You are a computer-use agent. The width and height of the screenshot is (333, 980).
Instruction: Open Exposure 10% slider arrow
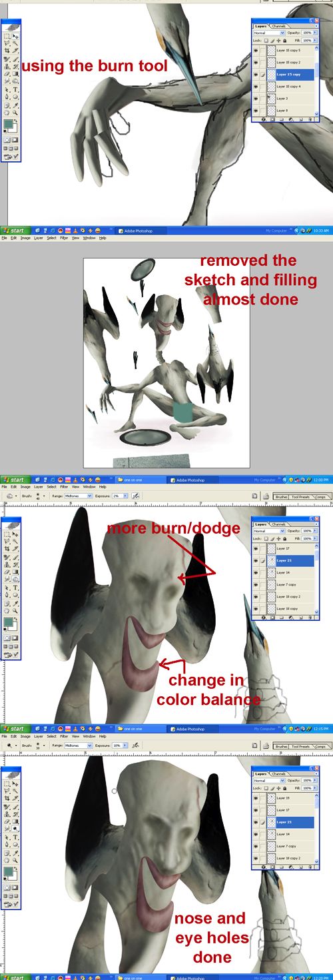pyautogui.click(x=125, y=745)
